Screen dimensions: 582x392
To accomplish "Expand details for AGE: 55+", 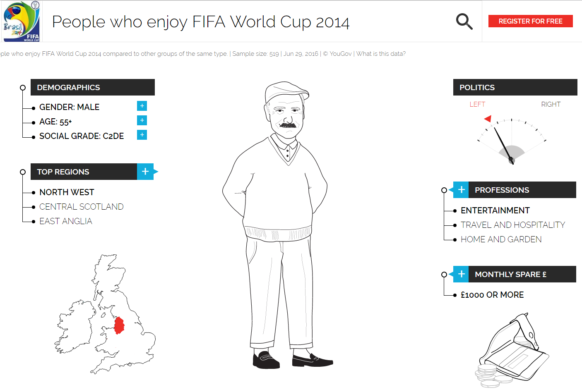I will [x=142, y=120].
